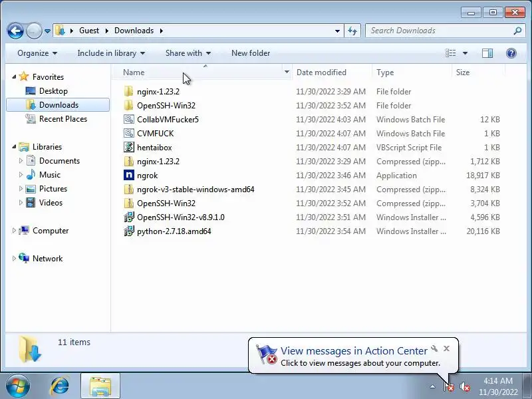Close the Action Center notification balloon
The image size is (532, 399).
pyautogui.click(x=446, y=348)
